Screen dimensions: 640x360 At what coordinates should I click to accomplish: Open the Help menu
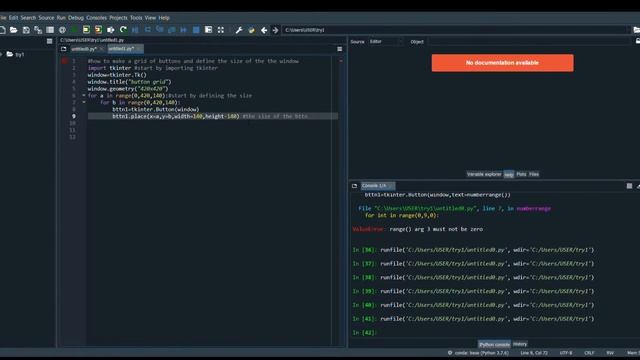[x=164, y=18]
